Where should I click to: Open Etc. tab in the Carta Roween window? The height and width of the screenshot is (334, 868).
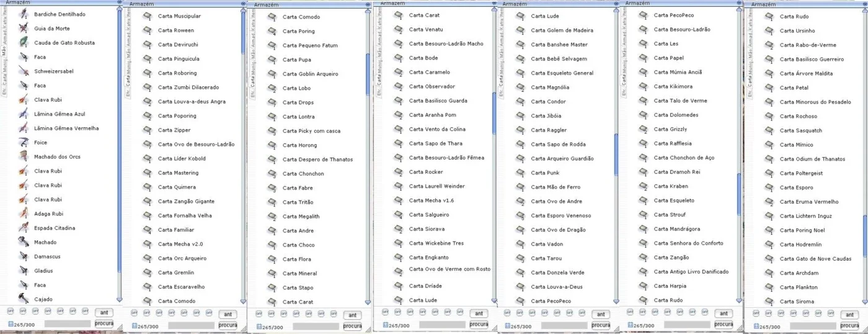point(128,93)
